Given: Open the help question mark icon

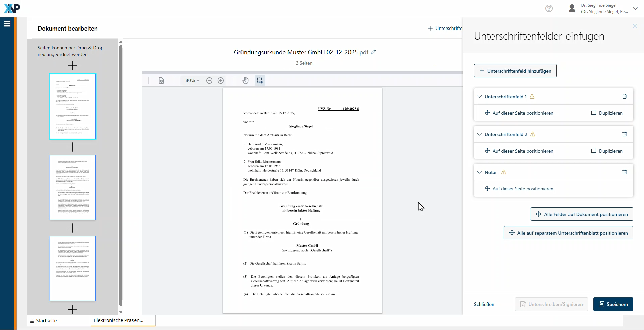Looking at the screenshot, I should tap(549, 8).
